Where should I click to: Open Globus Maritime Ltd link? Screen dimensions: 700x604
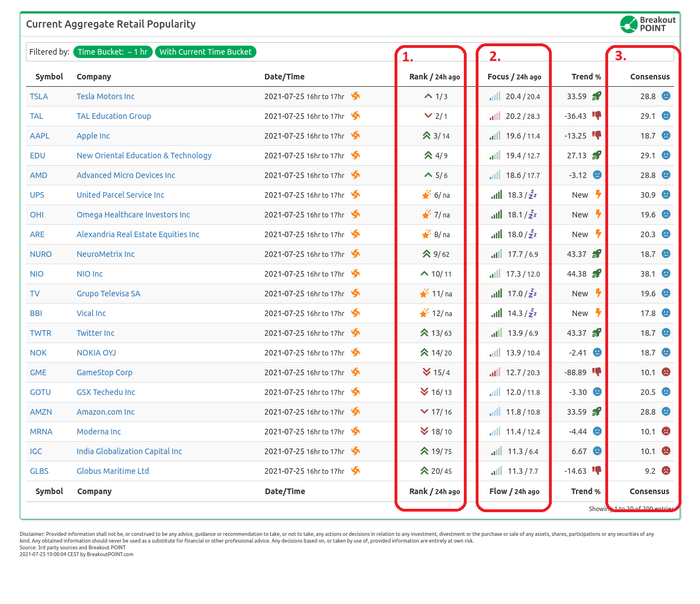pyautogui.click(x=113, y=471)
